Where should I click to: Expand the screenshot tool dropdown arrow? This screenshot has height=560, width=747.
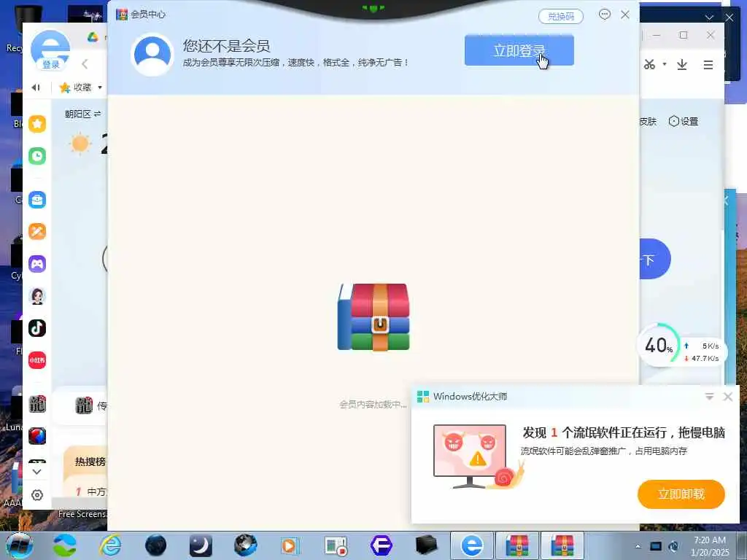coord(664,64)
